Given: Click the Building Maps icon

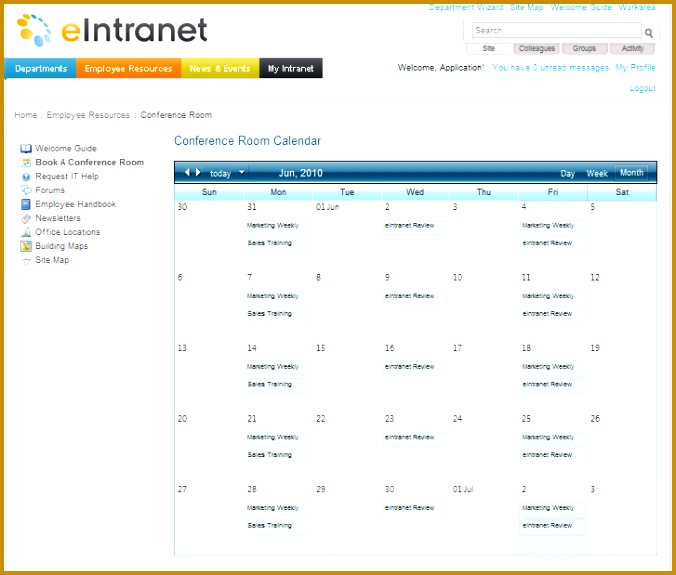Looking at the screenshot, I should tap(26, 246).
